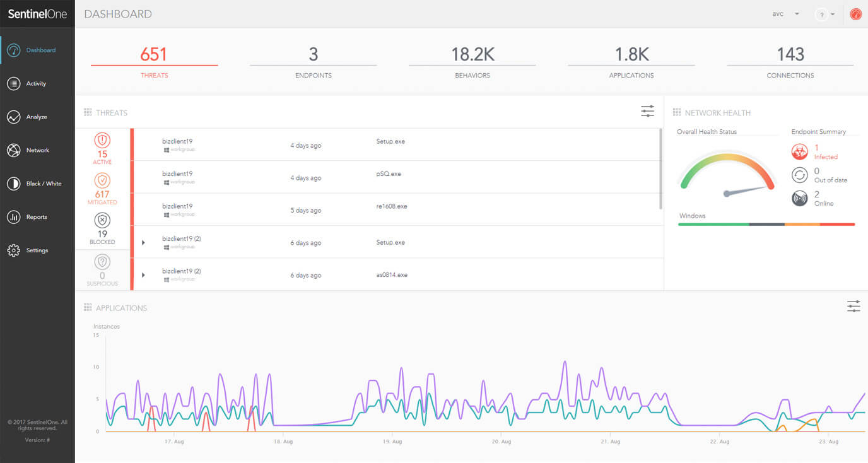Click the red gauge icon in top bar
Image resolution: width=868 pixels, height=463 pixels.
pyautogui.click(x=855, y=14)
